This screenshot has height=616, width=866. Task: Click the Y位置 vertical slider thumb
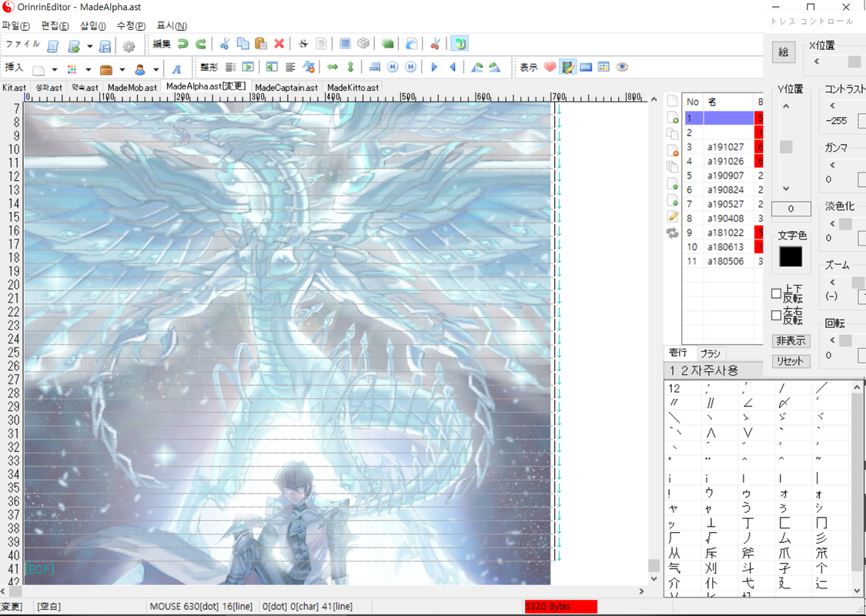point(786,147)
